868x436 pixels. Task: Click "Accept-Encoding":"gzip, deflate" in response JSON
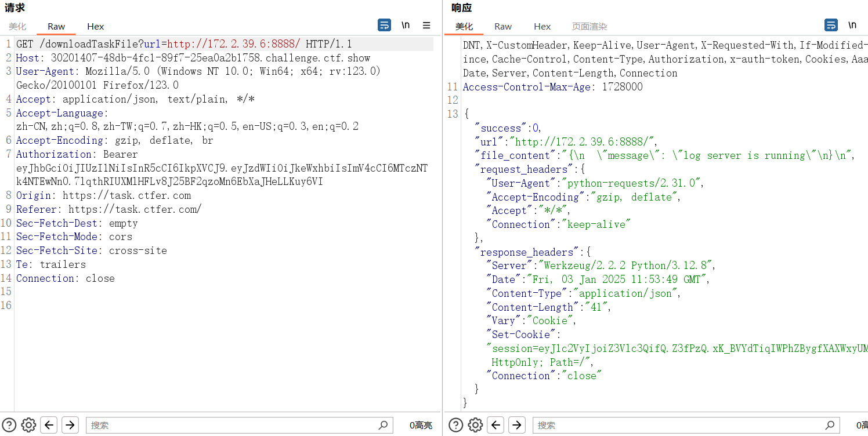click(583, 197)
